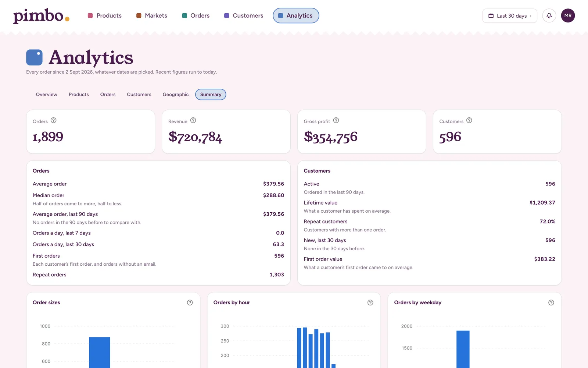Click Lifetime value $1,209.37
Screen dimensions: 588x368
542,203
